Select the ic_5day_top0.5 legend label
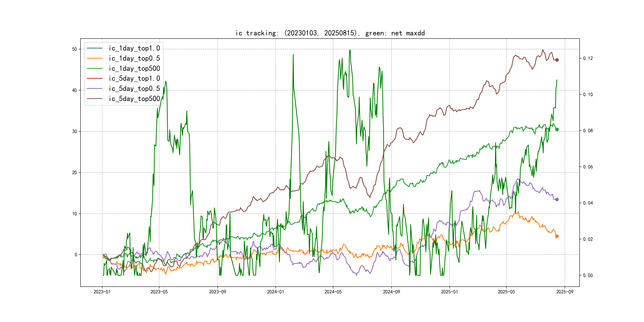 point(134,88)
